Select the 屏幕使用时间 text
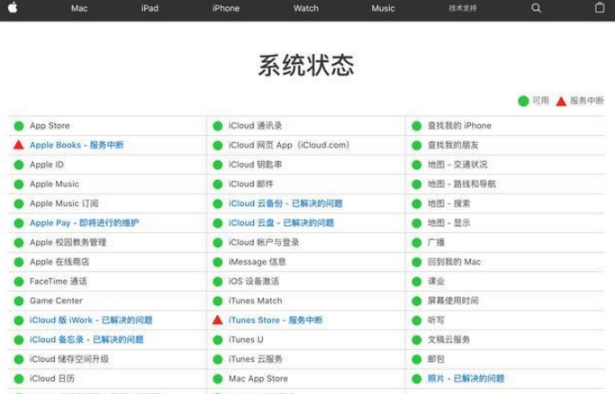This screenshot has height=394, width=615. [453, 301]
